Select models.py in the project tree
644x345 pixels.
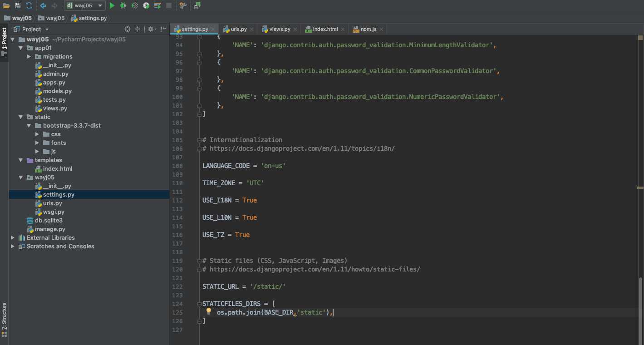pos(57,91)
